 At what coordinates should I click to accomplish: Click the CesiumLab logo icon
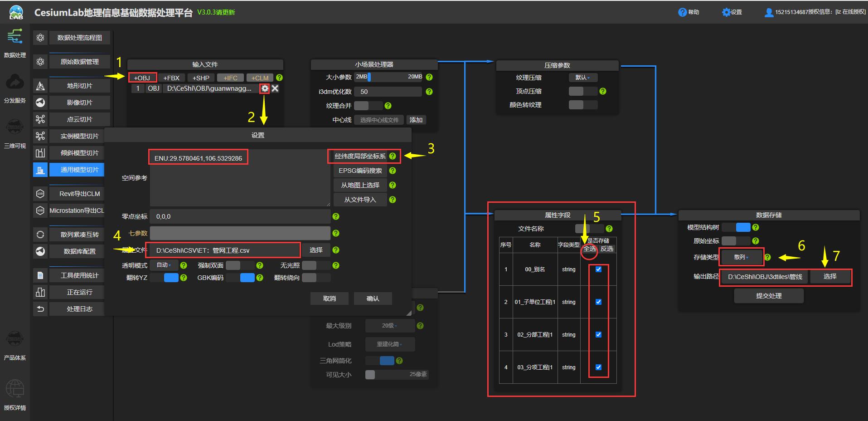(16, 12)
